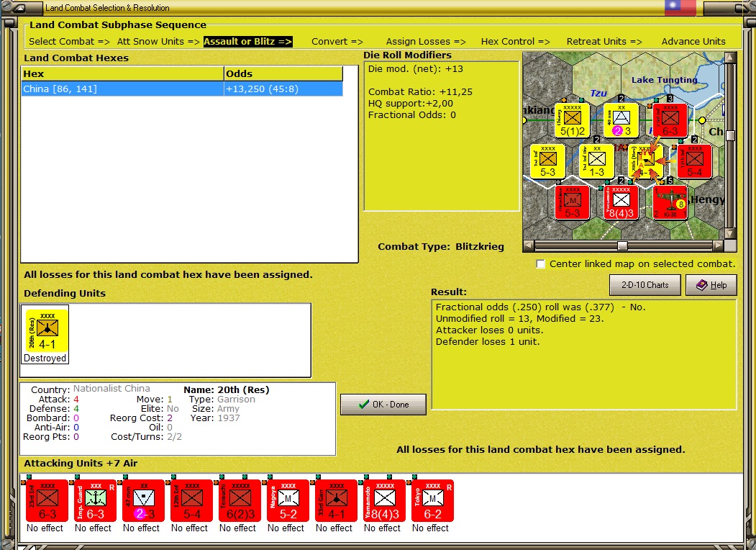Screen dimensions: 756x550
Task: Click the map scroll right arrow
Action: [x=719, y=245]
